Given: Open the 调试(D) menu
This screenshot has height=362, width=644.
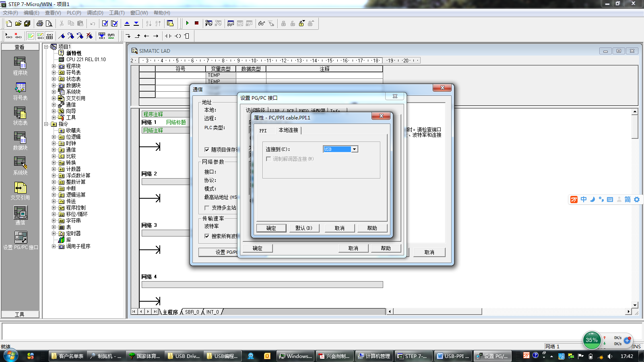Looking at the screenshot, I should coord(95,13).
